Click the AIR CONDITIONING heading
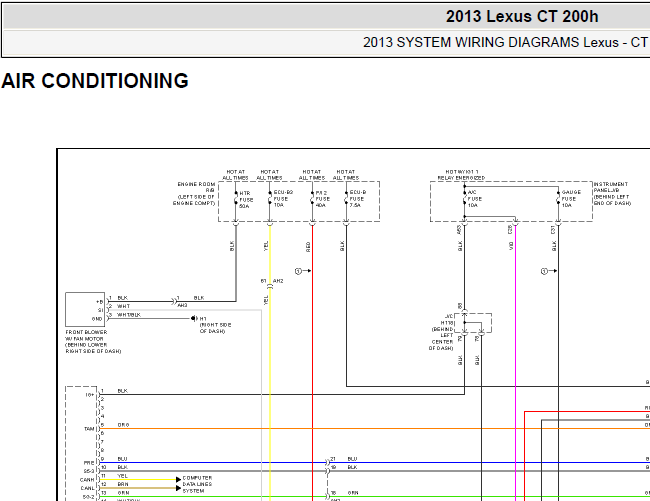Image resolution: width=650 pixels, height=501 pixels. tap(95, 81)
